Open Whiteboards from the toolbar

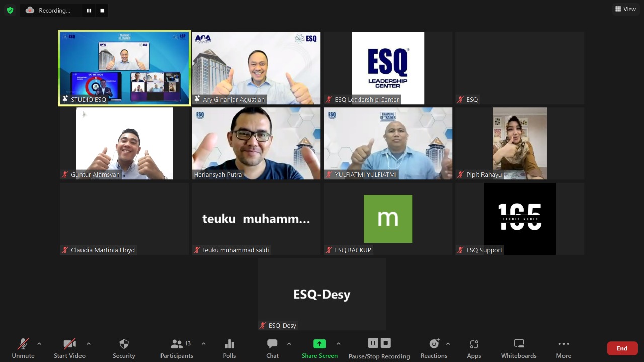(519, 348)
